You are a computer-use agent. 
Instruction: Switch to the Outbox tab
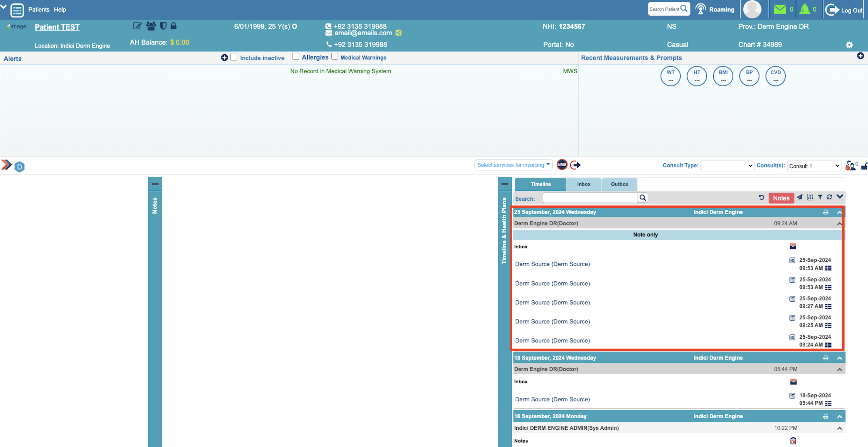point(619,184)
